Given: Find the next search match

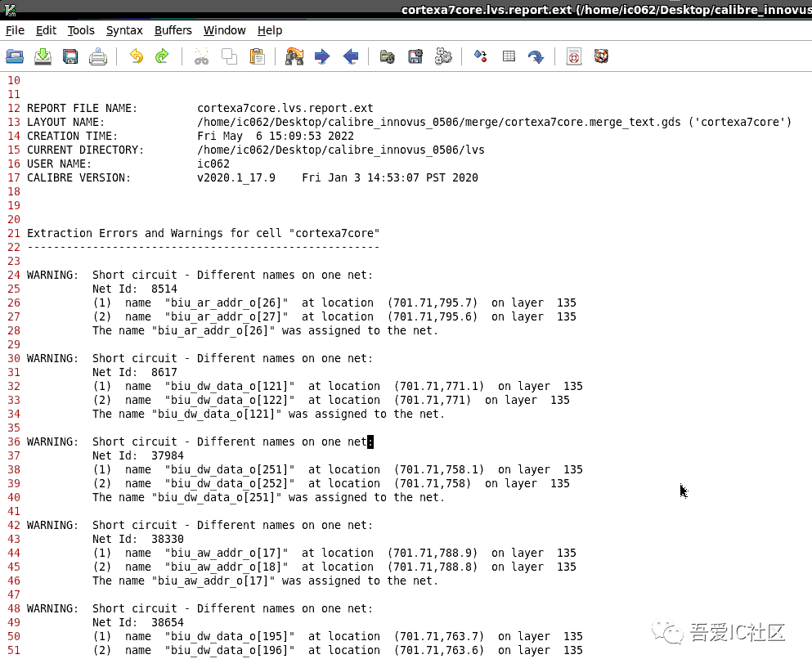Looking at the screenshot, I should (321, 56).
